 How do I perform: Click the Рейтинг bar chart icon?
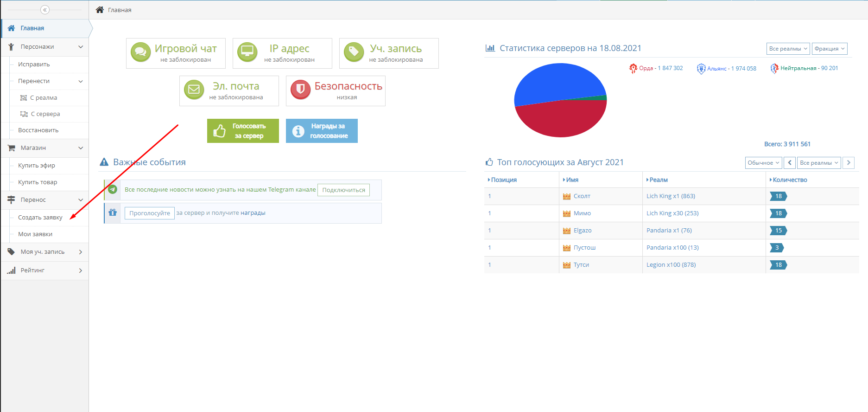tap(11, 270)
